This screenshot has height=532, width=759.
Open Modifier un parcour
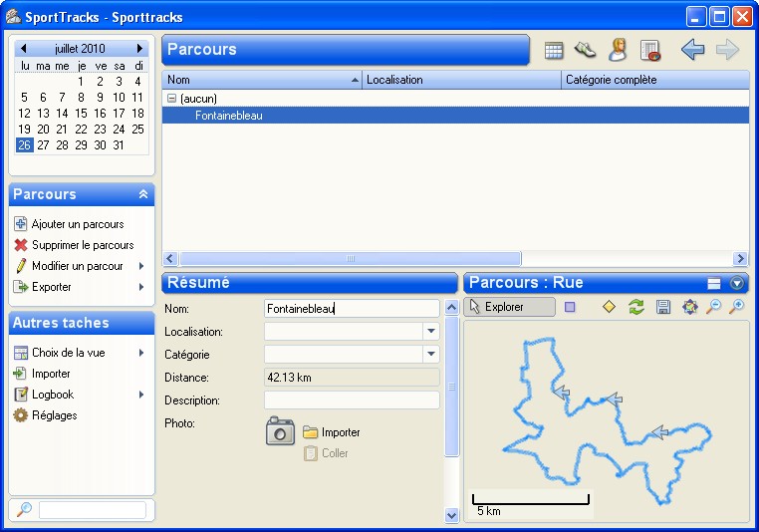[x=78, y=266]
